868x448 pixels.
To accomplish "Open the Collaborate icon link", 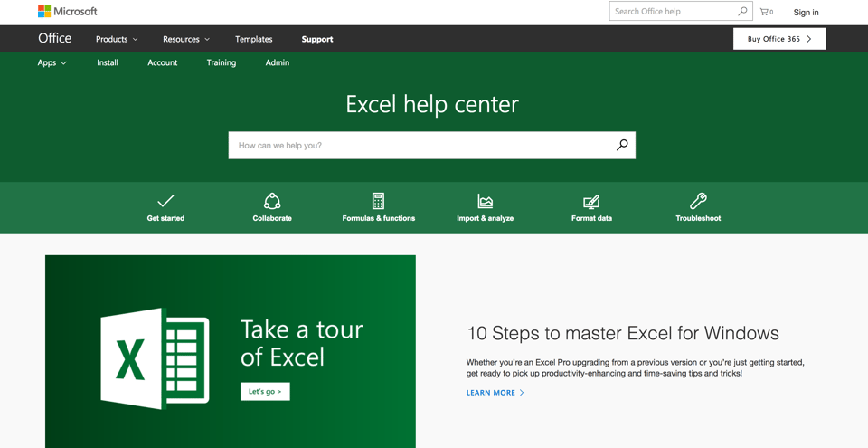I will tap(272, 201).
